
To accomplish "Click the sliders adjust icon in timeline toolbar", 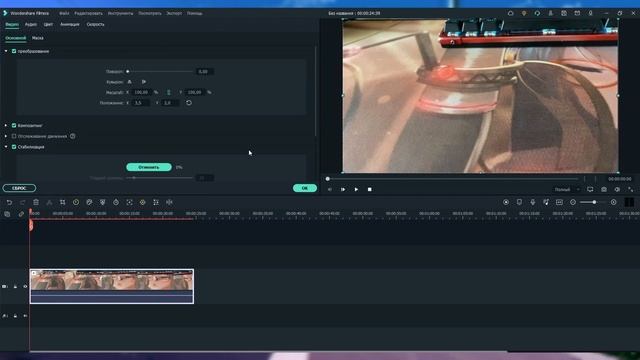I will pos(156,202).
